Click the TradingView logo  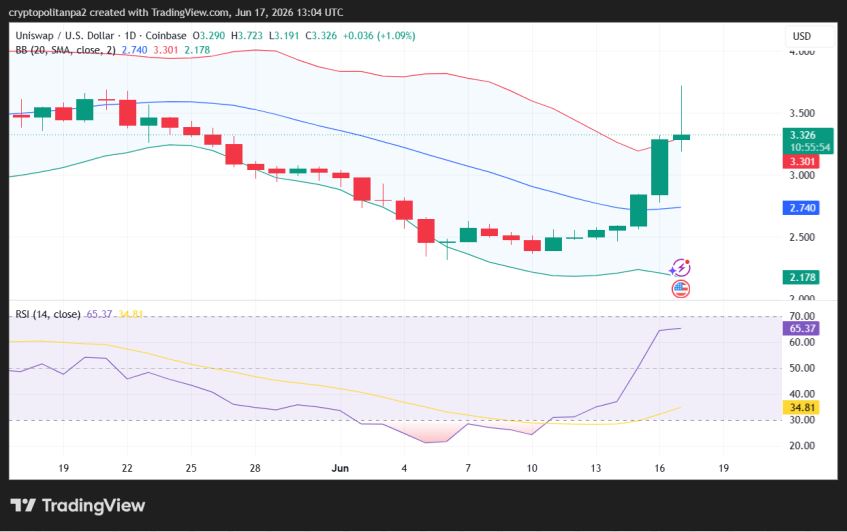[78, 506]
